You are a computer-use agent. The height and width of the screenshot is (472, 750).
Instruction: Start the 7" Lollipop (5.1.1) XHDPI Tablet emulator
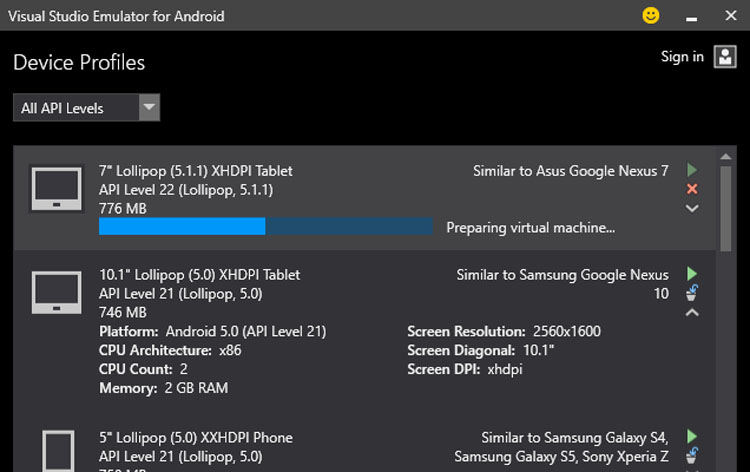pyautogui.click(x=692, y=170)
